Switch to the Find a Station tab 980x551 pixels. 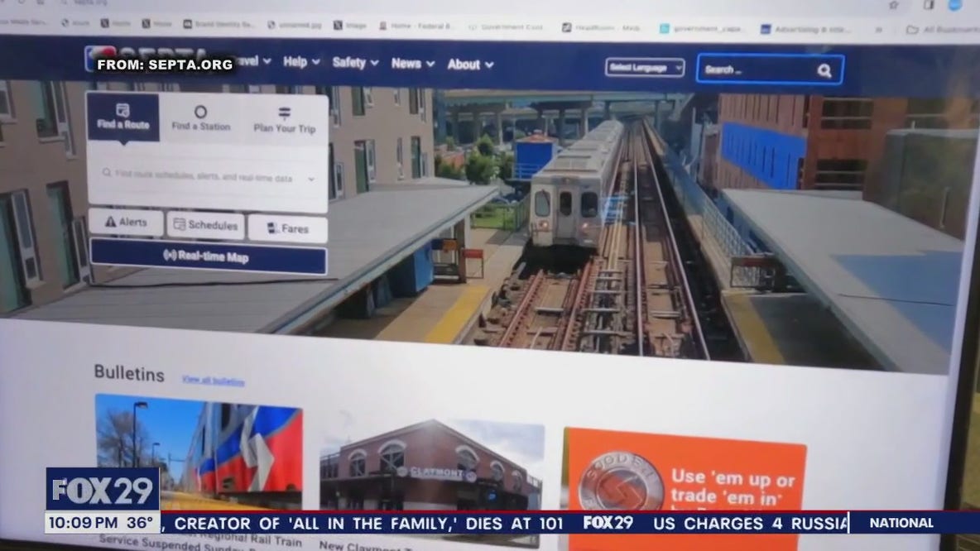200,118
